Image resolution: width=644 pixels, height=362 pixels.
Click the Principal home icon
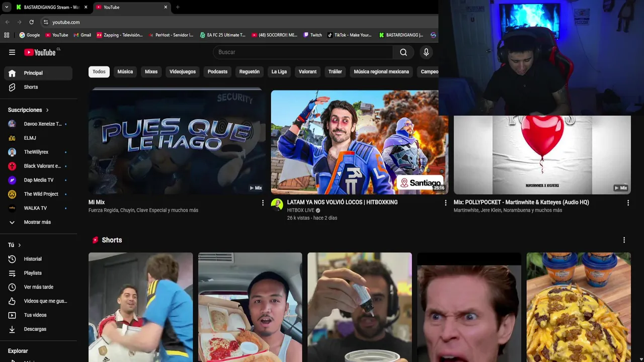coord(12,73)
